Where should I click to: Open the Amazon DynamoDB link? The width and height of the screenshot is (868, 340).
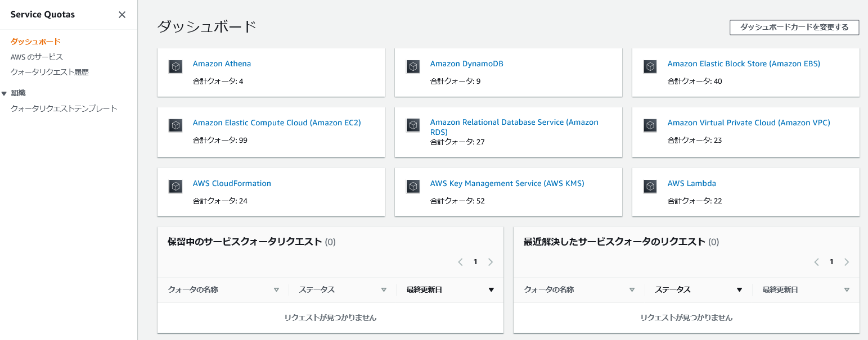coord(467,64)
